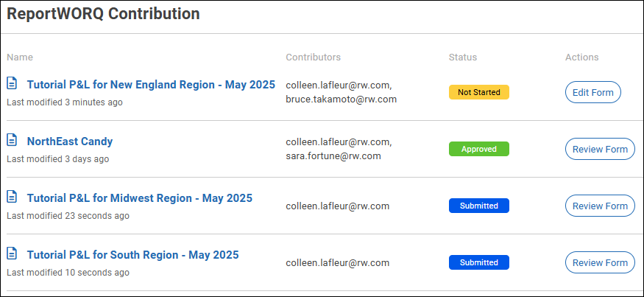Click document icon beside South Region report
The image size is (644, 297).
[x=12, y=254]
